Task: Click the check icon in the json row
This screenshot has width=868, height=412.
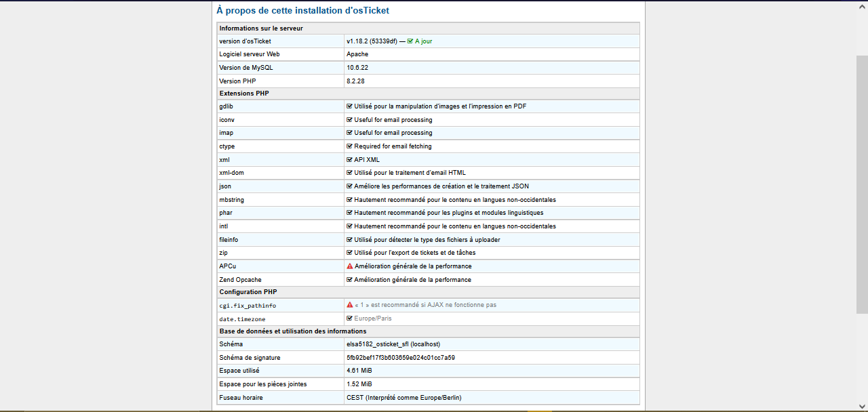Action: [349, 186]
